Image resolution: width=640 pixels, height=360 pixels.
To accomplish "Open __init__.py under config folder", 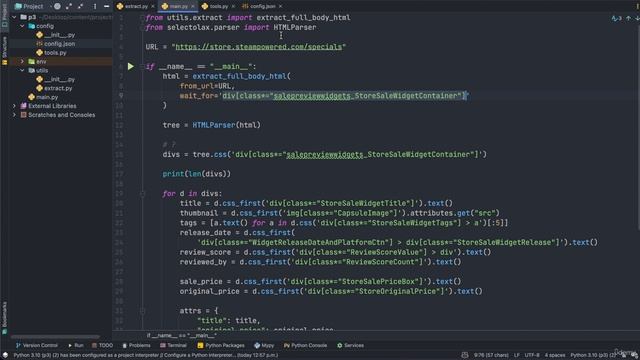I will point(56,35).
